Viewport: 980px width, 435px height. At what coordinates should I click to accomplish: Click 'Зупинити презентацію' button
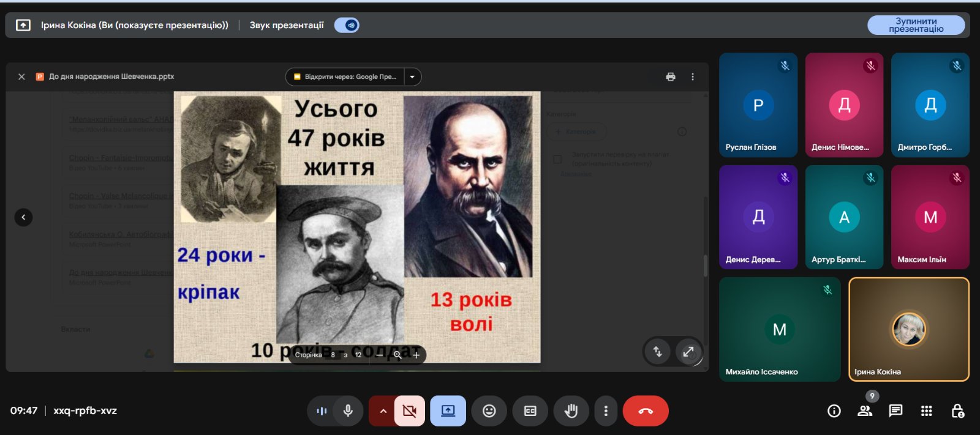[916, 25]
